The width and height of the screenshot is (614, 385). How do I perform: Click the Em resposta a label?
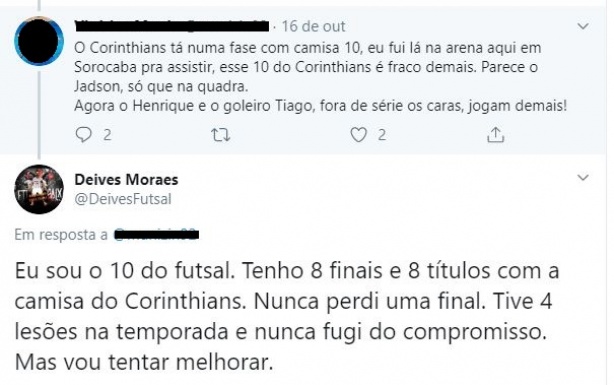click(61, 235)
